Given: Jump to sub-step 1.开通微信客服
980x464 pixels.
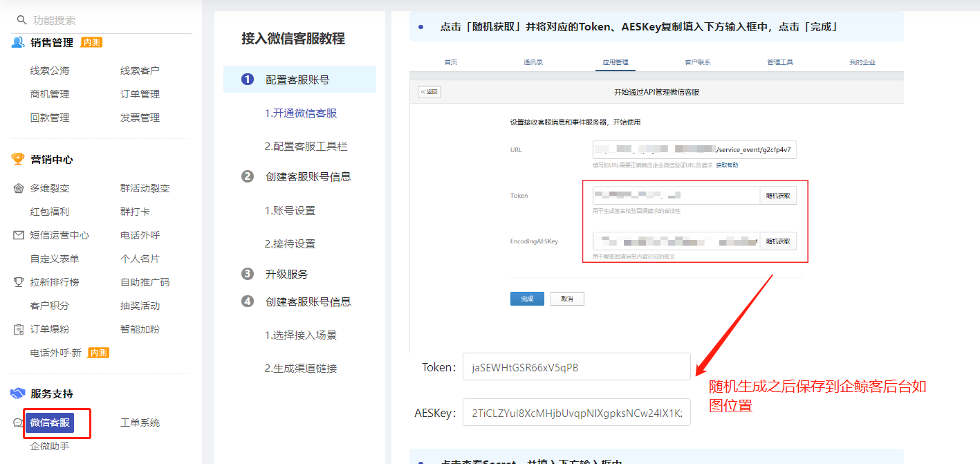Looking at the screenshot, I should point(301,113).
